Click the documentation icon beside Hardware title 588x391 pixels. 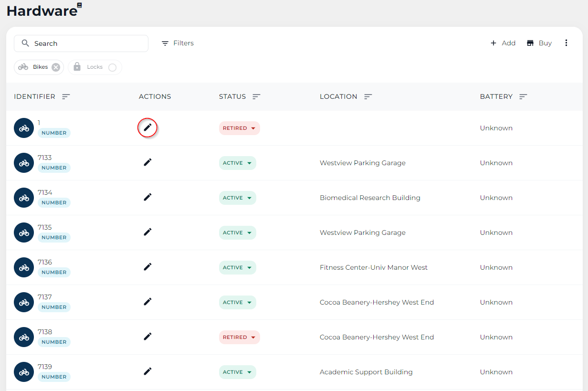pos(80,5)
